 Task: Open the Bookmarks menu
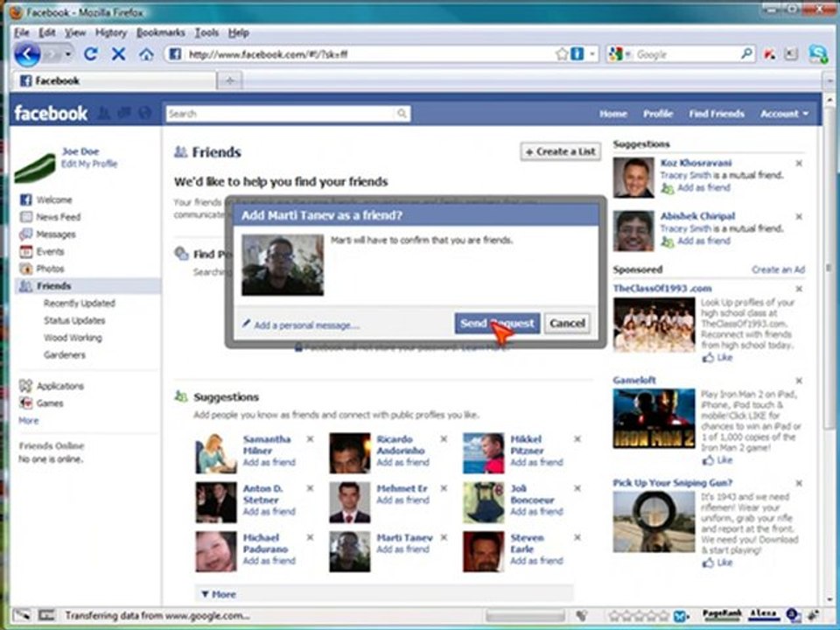[160, 32]
